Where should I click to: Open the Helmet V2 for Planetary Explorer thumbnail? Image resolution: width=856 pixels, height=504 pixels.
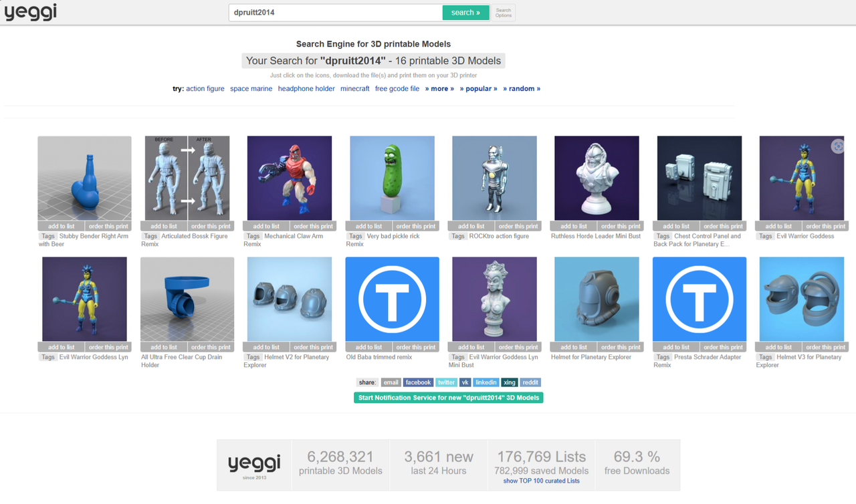290,299
